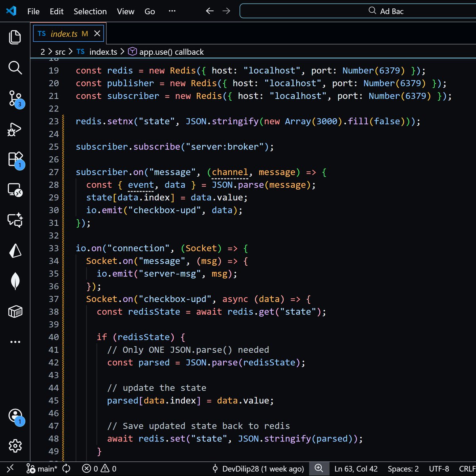Change indentation via Spaces: 2

click(403, 468)
